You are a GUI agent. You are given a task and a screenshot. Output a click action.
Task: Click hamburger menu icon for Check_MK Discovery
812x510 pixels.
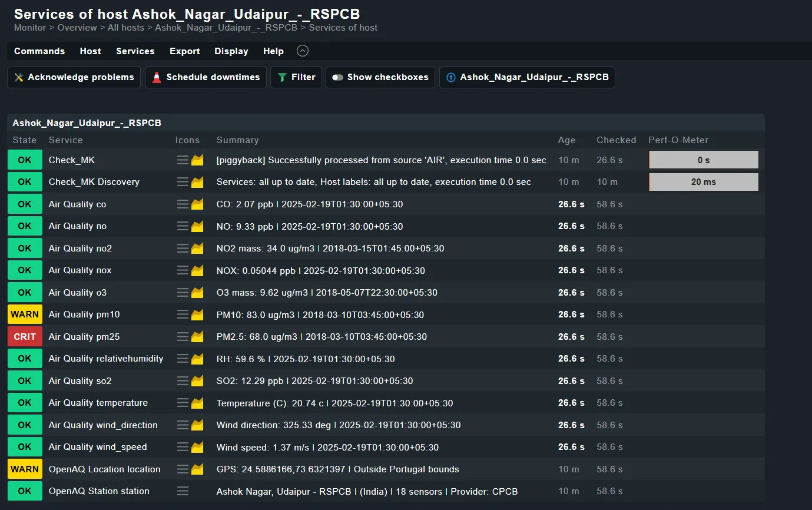click(x=183, y=182)
